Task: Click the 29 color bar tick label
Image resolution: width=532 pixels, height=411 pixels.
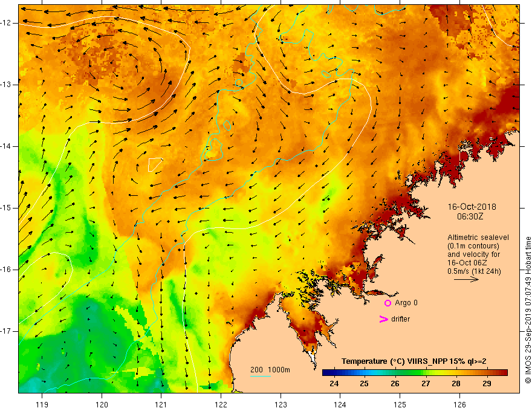Action: coord(487,384)
